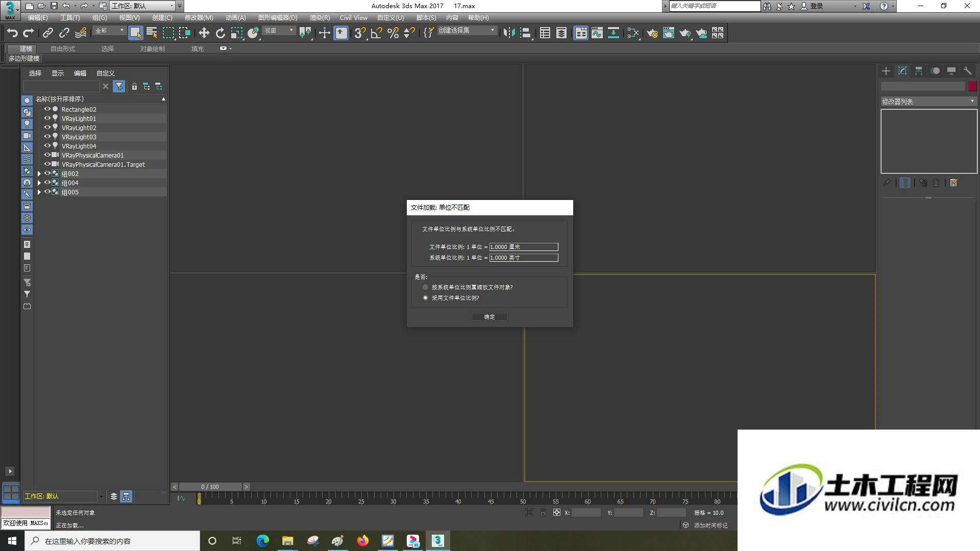Activate the Select Object tool

[135, 33]
